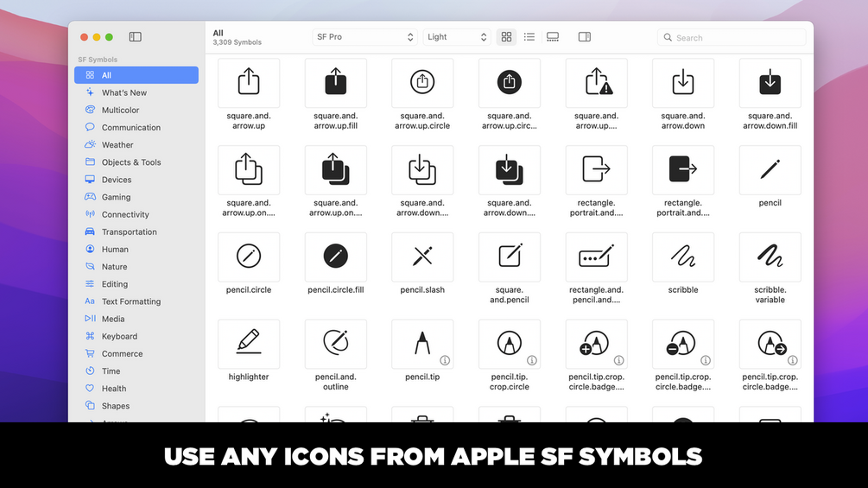Select the scribble symbol
The height and width of the screenshot is (488, 868).
click(683, 257)
